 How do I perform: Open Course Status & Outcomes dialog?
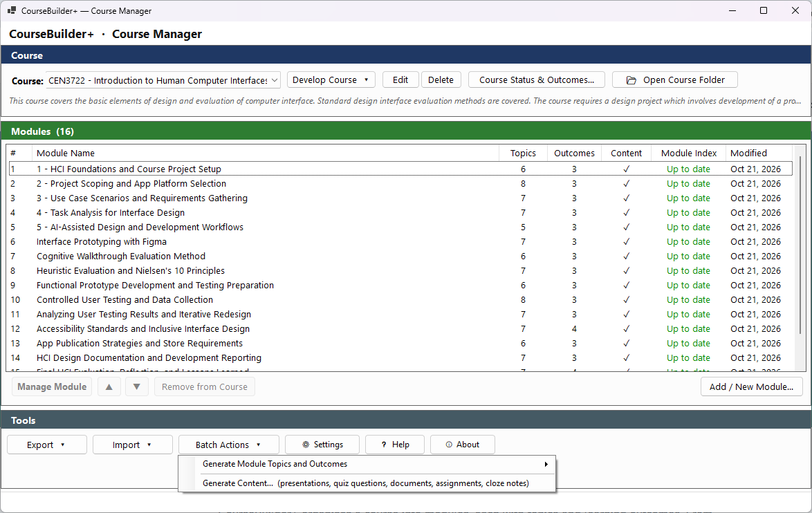pos(537,80)
